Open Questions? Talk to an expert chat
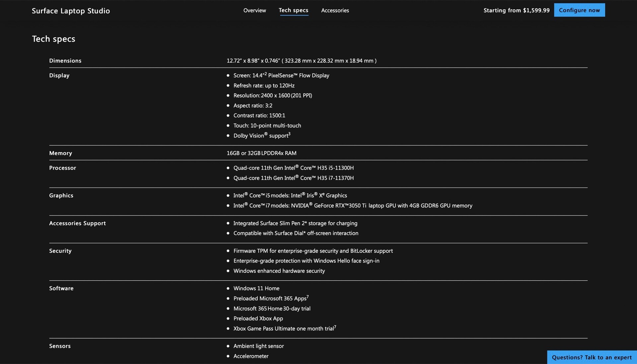Image resolution: width=637 pixels, height=364 pixels. coord(592,357)
